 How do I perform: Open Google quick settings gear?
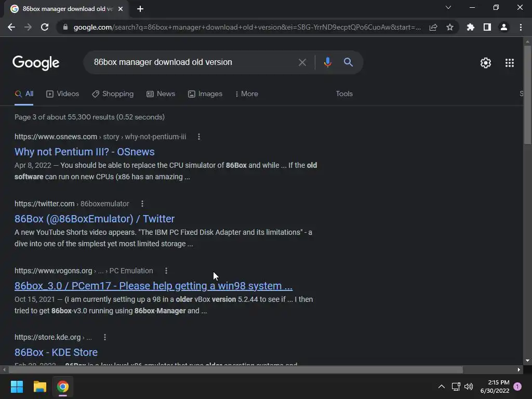[x=486, y=63]
